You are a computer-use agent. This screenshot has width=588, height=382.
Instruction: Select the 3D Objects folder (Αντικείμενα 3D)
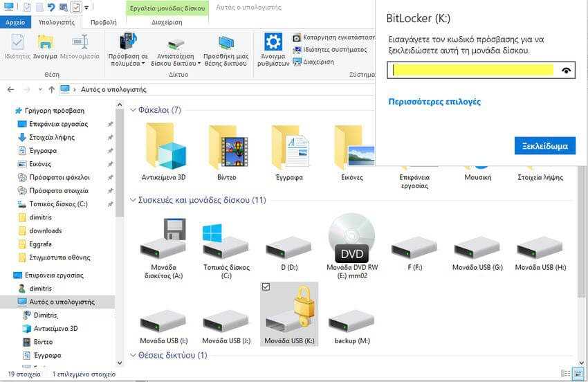[163, 153]
